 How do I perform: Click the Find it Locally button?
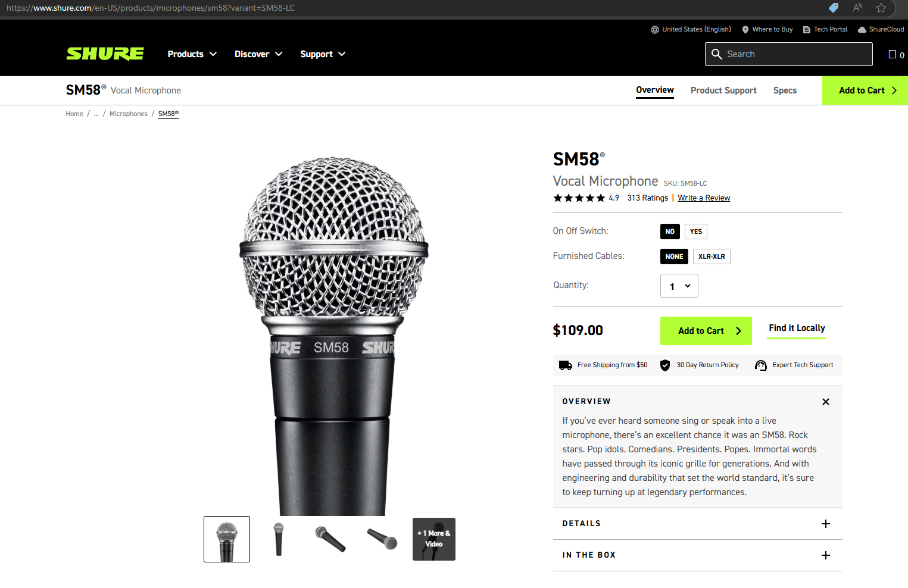click(797, 328)
